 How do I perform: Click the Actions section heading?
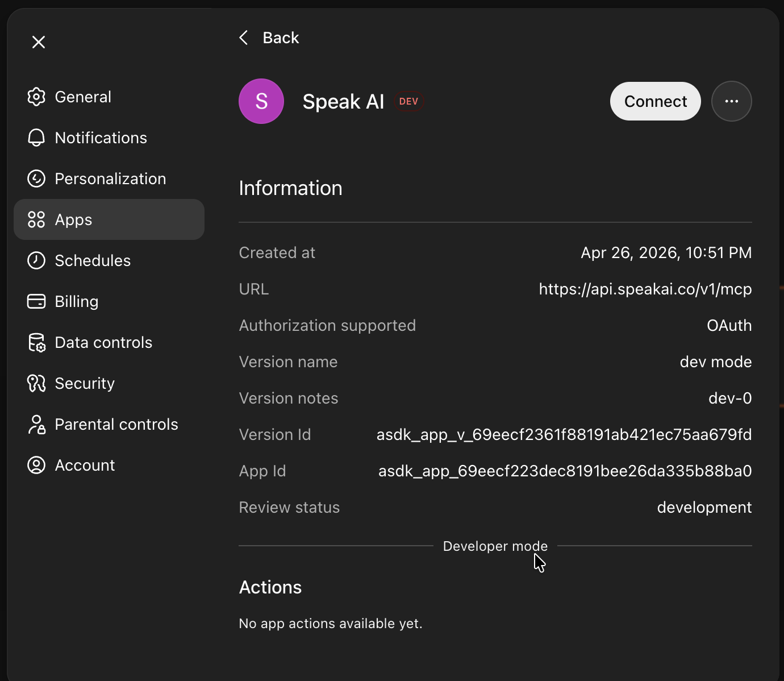[270, 587]
